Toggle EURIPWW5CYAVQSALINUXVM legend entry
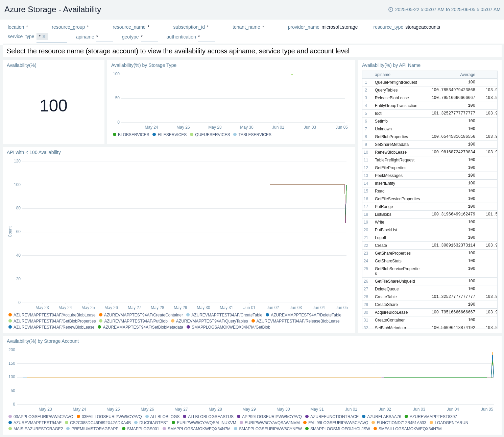Screen dimensions: 504x437 (204, 423)
